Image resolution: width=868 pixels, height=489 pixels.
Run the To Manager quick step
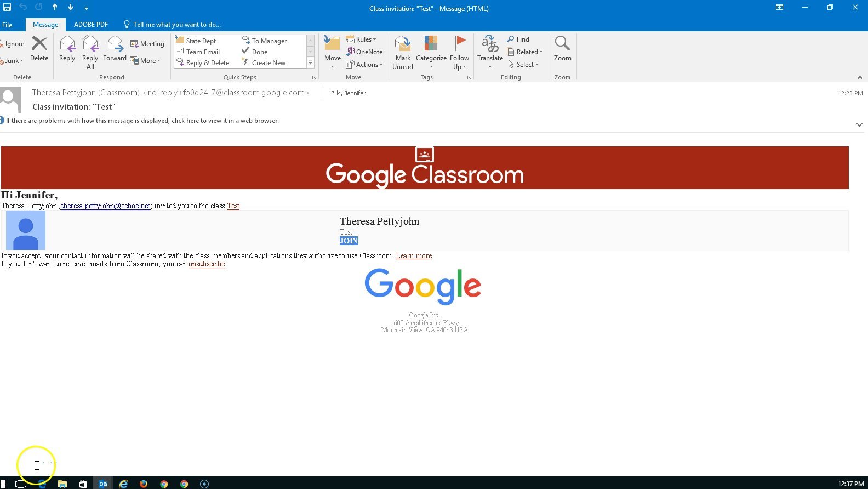pos(264,41)
